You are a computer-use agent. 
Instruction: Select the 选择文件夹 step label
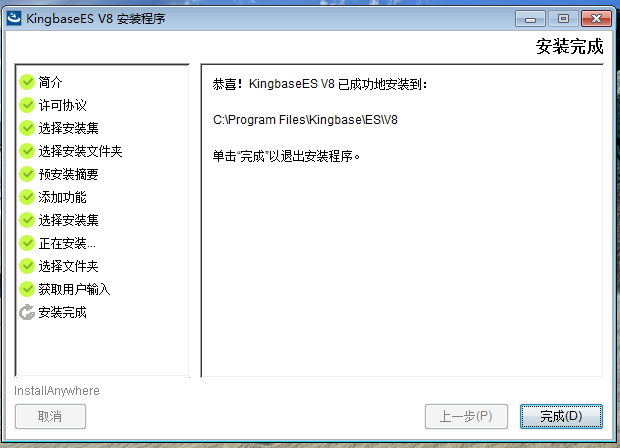tap(68, 267)
